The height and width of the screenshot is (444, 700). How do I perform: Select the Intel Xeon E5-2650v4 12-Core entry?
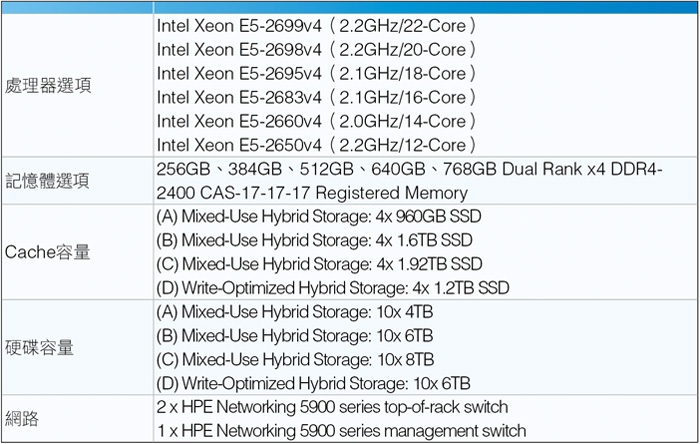(x=316, y=145)
